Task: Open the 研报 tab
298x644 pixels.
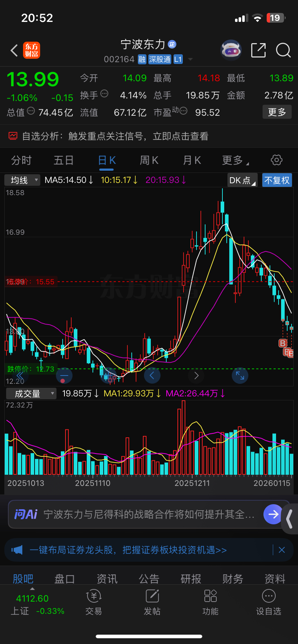Action: pos(191,579)
